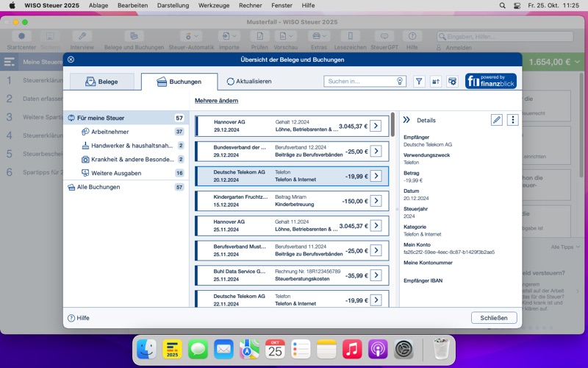Select Für meine Steuer group
This screenshot has height=368, width=588.
(x=126, y=118)
